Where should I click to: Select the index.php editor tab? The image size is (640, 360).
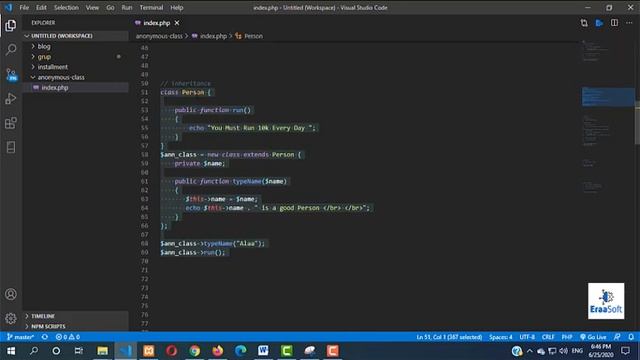click(157, 23)
